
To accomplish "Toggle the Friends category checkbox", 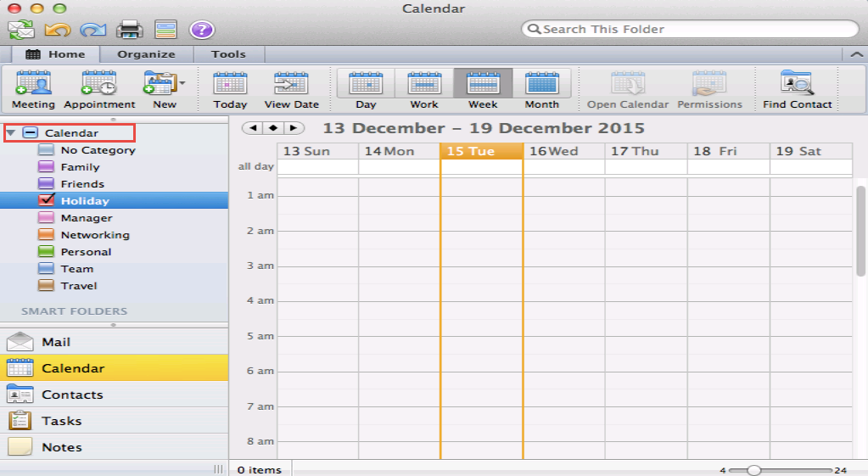I will pos(46,184).
